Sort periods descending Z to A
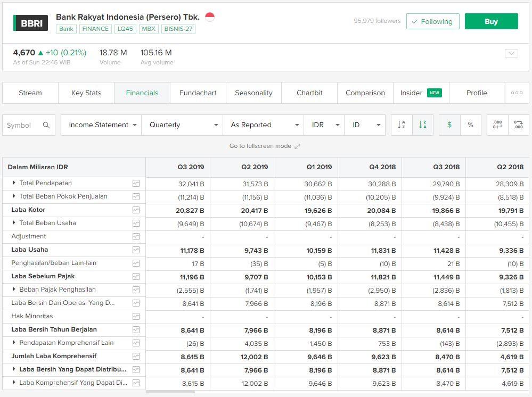The height and width of the screenshot is (397, 532). [x=423, y=125]
